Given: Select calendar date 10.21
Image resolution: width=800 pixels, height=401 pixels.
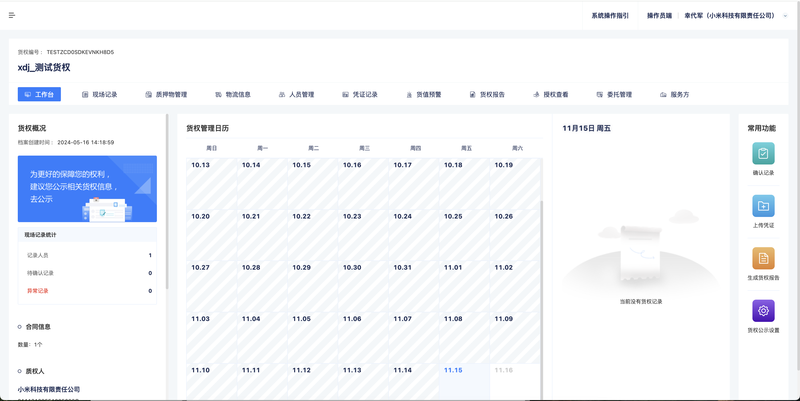Looking at the screenshot, I should tap(262, 235).
